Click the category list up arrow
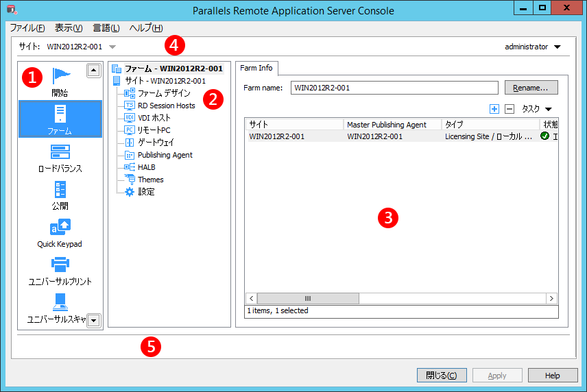587x392 pixels. (93, 71)
